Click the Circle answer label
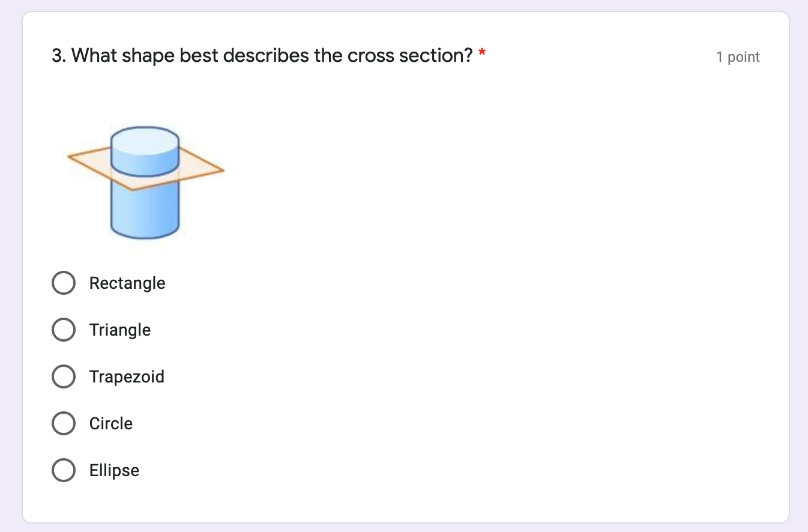Image resolution: width=808 pixels, height=532 pixels. pos(110,423)
